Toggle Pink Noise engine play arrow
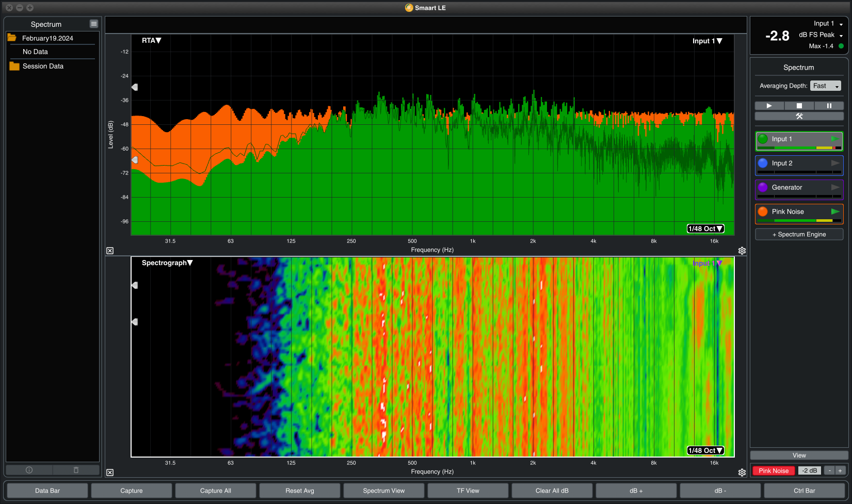852x504 pixels. (x=835, y=212)
